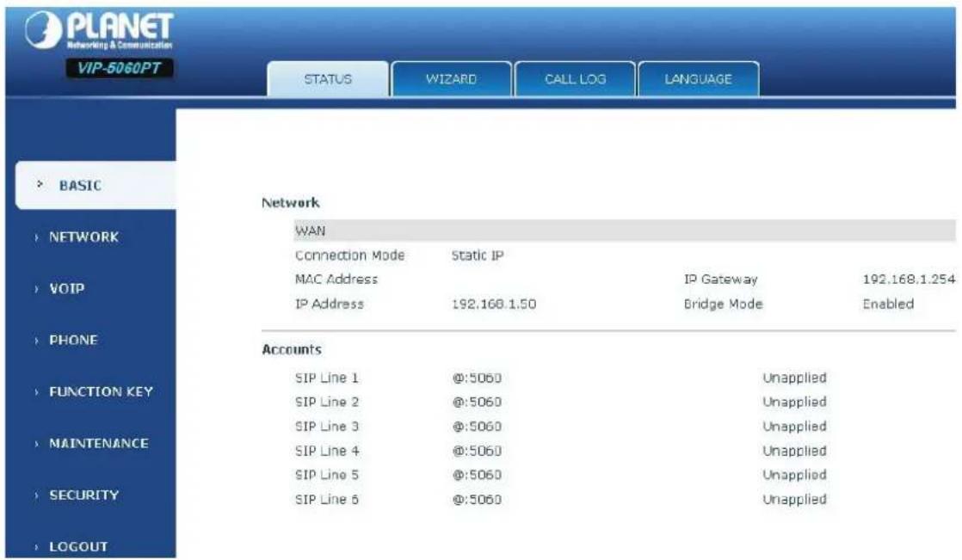Click the Enabled bridge mode value
Viewport: 962px width, 560px height.
888,304
